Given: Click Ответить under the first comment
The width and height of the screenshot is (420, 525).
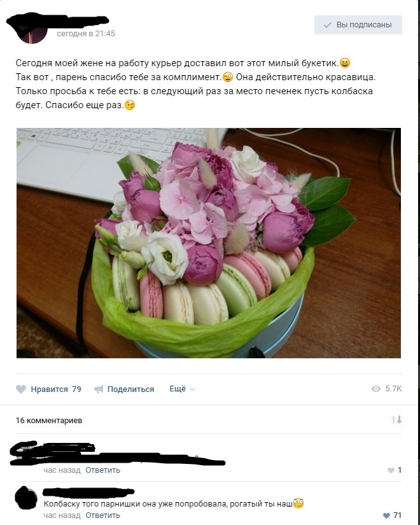Looking at the screenshot, I should (x=103, y=470).
